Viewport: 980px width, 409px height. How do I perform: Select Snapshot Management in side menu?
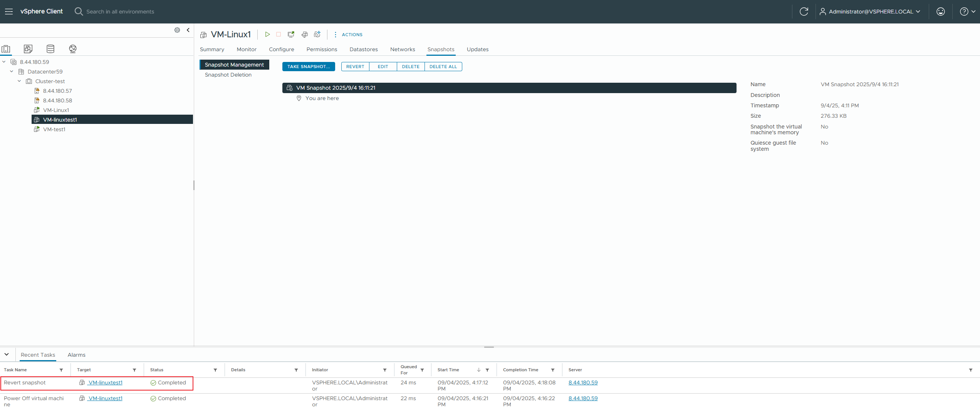coord(234,65)
